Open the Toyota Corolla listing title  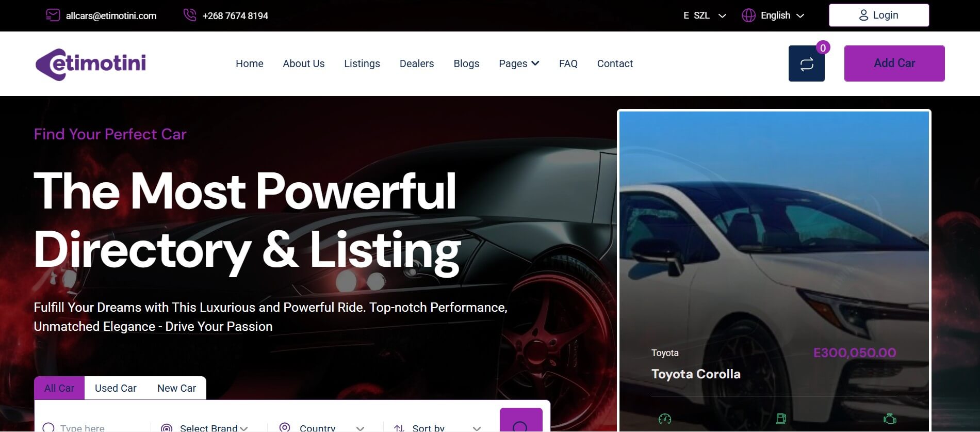click(x=696, y=374)
